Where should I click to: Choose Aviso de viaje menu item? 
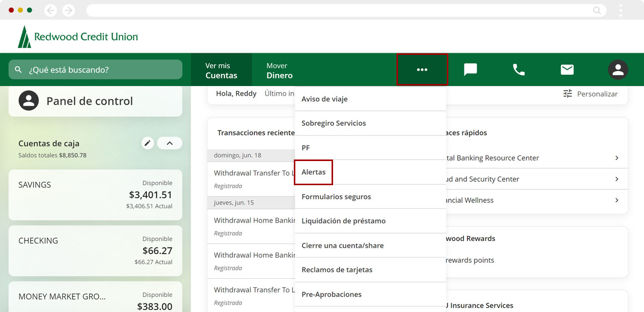325,99
